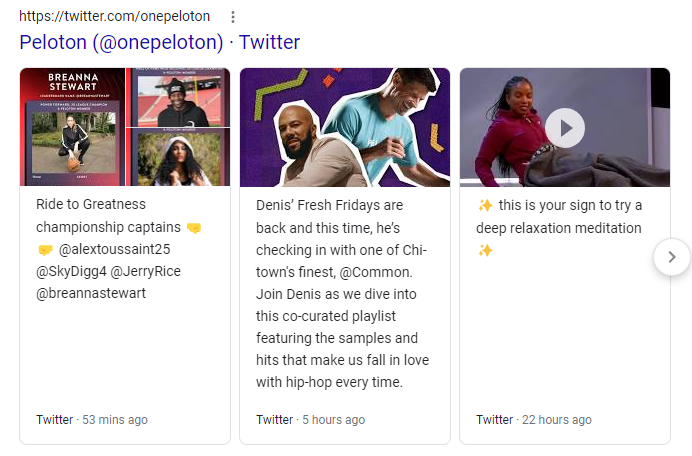Click the sparkle emoji starting third tweet
The height and width of the screenshot is (456, 692).
point(485,205)
